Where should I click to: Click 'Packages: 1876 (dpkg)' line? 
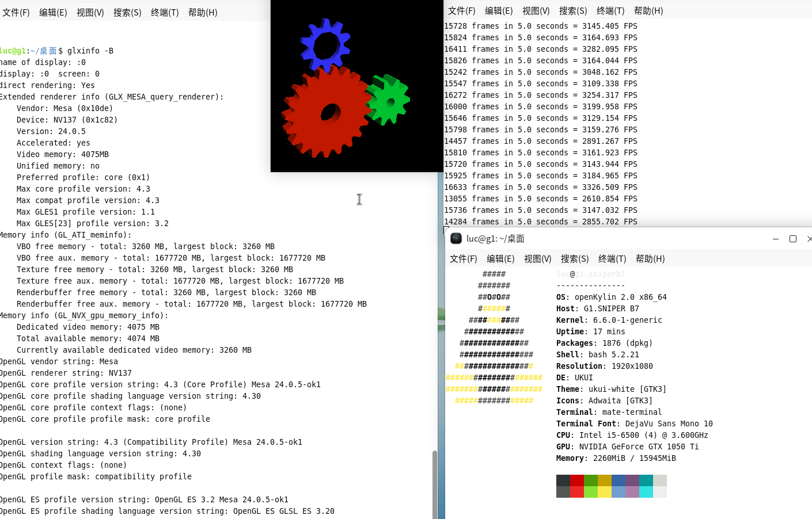605,343
